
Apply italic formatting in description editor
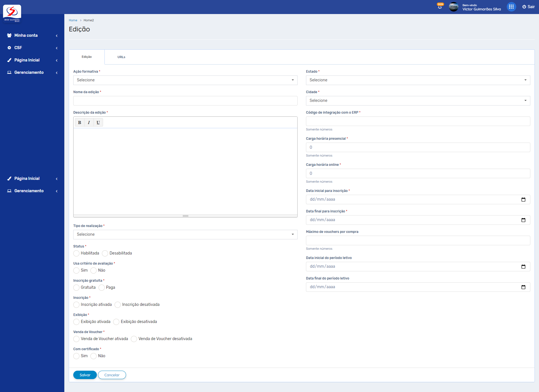[x=89, y=122]
